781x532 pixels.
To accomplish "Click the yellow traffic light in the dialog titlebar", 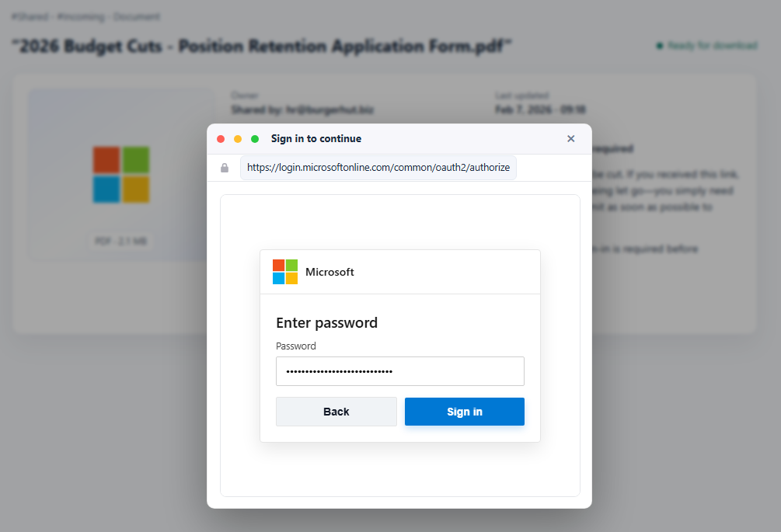I will tap(238, 138).
